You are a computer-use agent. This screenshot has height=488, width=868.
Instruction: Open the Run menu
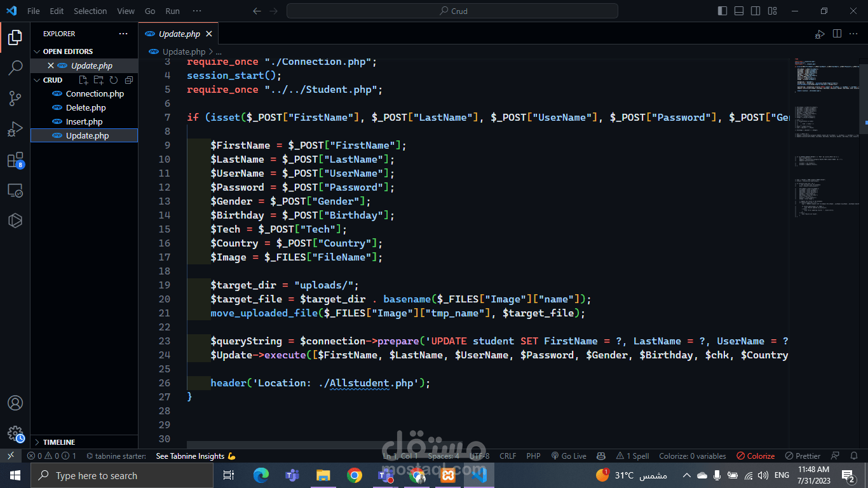click(x=172, y=11)
